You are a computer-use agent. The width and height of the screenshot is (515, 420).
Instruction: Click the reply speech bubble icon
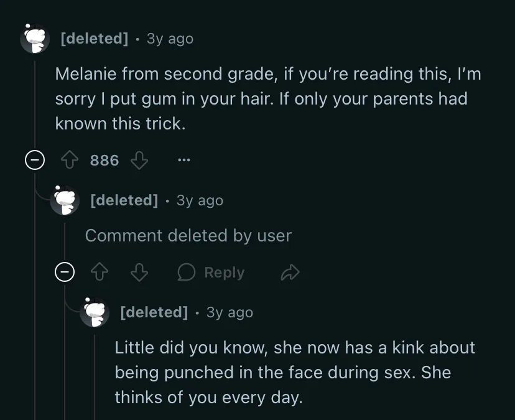click(x=186, y=272)
